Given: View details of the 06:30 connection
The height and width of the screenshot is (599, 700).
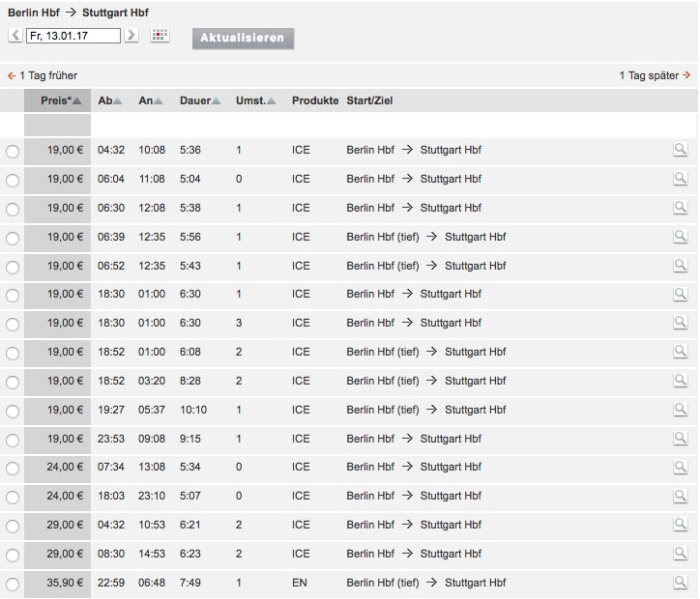Looking at the screenshot, I should pyautogui.click(x=681, y=208).
